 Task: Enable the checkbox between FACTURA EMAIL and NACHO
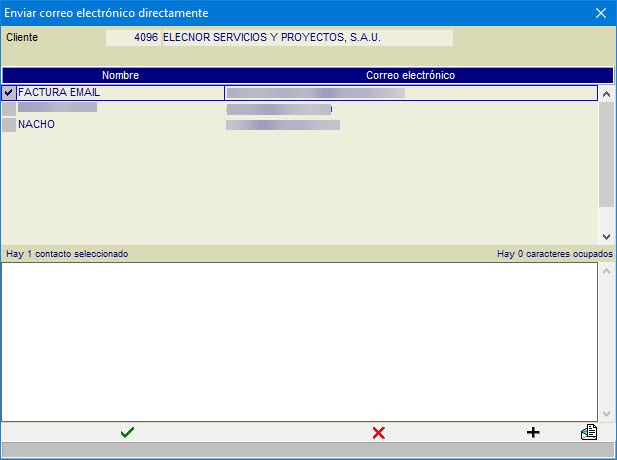click(x=9, y=109)
